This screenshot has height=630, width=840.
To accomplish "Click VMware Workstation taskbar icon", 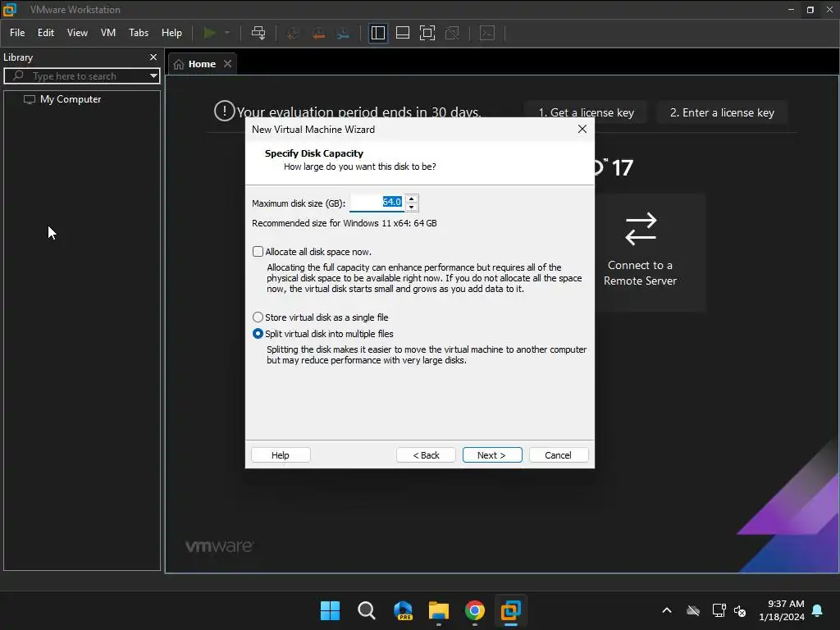I will [510, 610].
